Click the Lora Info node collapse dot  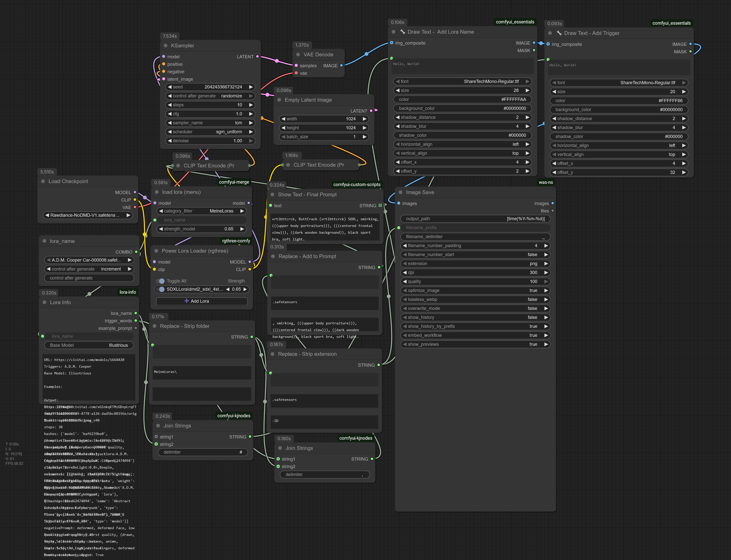pyautogui.click(x=44, y=302)
